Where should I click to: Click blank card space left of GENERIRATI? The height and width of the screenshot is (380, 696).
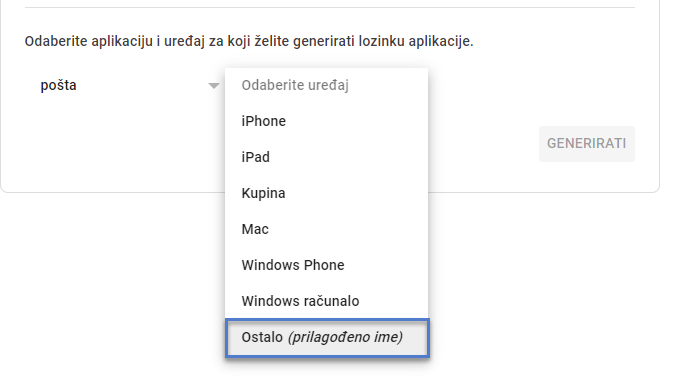point(484,144)
